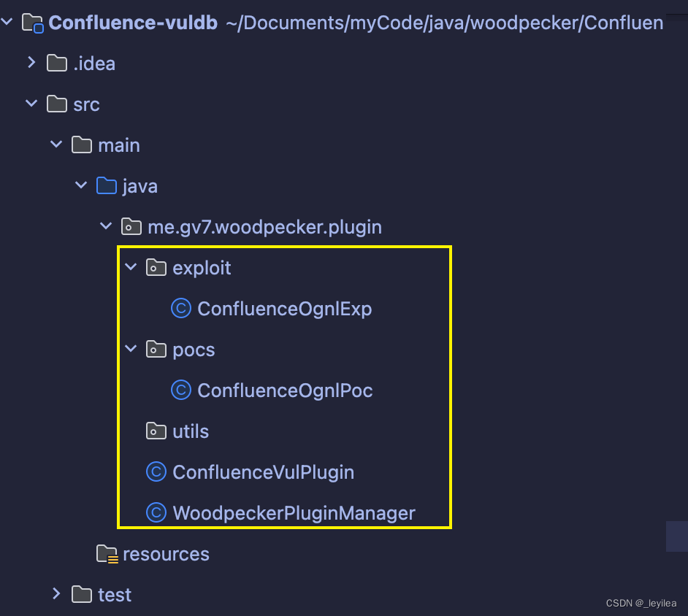Click the ConfluenceOgnlPoc class icon
This screenshot has height=616, width=688.
tap(180, 390)
